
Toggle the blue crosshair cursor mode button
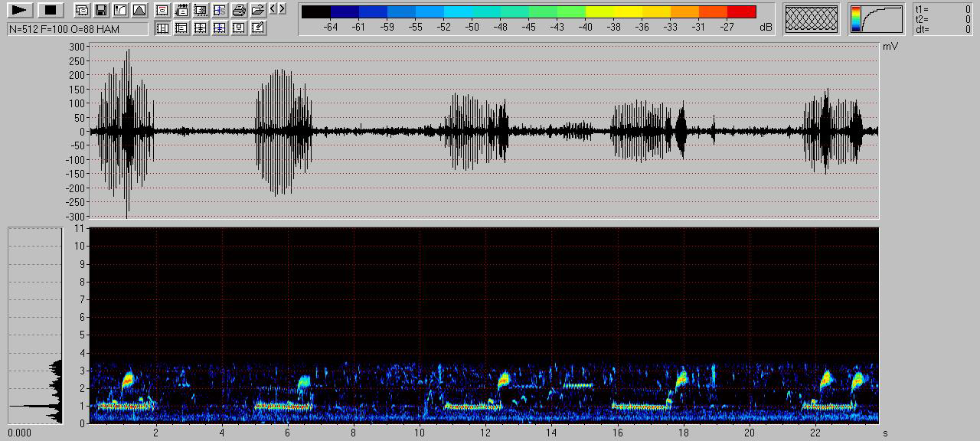coord(220,28)
